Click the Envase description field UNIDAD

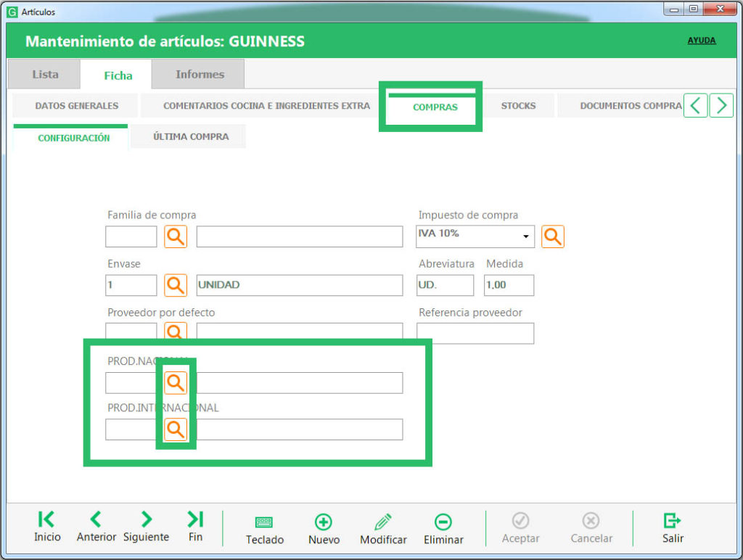click(300, 285)
